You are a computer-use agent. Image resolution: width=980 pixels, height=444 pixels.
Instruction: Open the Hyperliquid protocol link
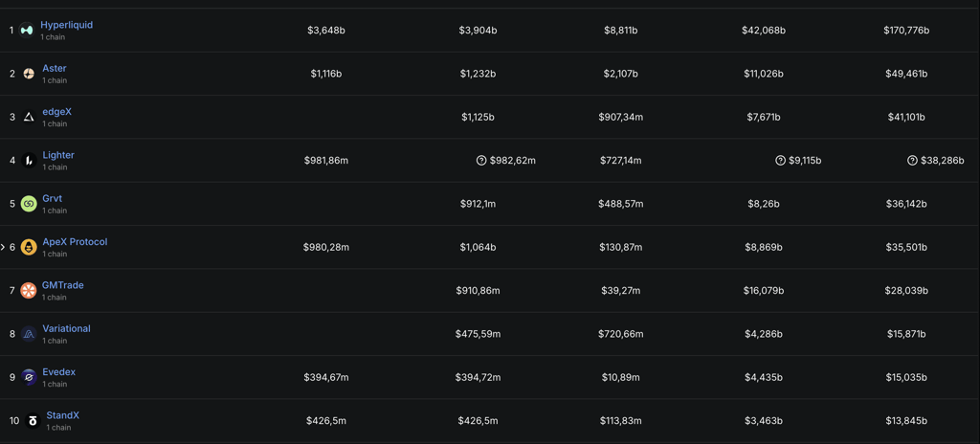click(67, 25)
